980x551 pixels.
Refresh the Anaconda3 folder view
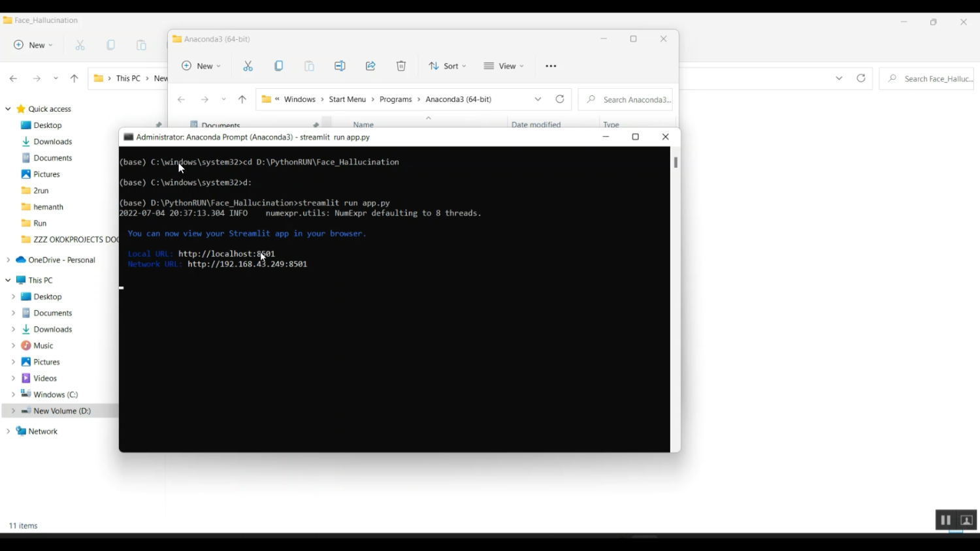coord(560,99)
